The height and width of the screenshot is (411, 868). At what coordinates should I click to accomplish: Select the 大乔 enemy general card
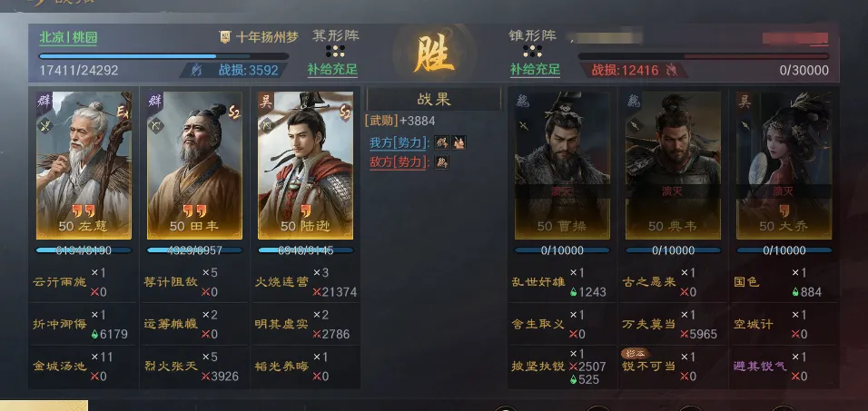[x=784, y=165]
